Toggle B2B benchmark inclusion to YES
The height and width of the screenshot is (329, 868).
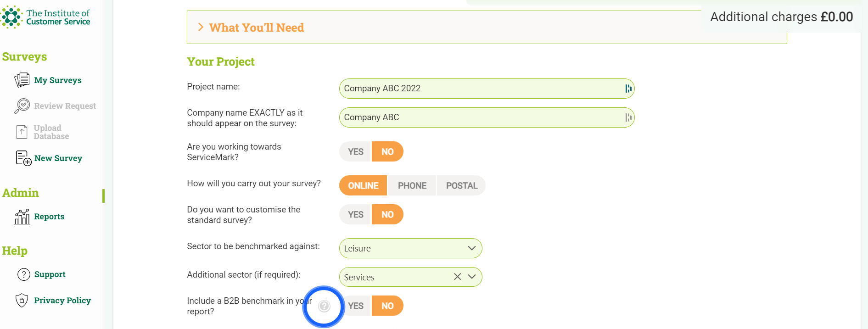coord(355,306)
